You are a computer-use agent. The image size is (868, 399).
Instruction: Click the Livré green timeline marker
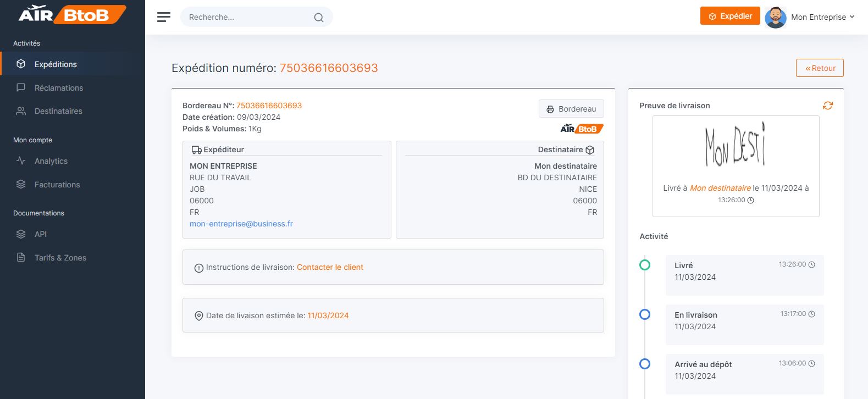click(x=645, y=265)
